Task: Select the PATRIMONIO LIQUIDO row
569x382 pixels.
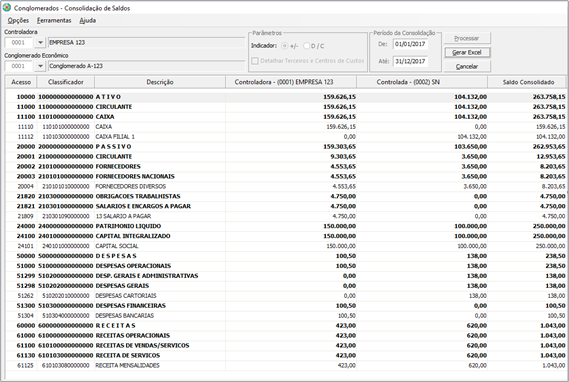Action: [x=286, y=226]
